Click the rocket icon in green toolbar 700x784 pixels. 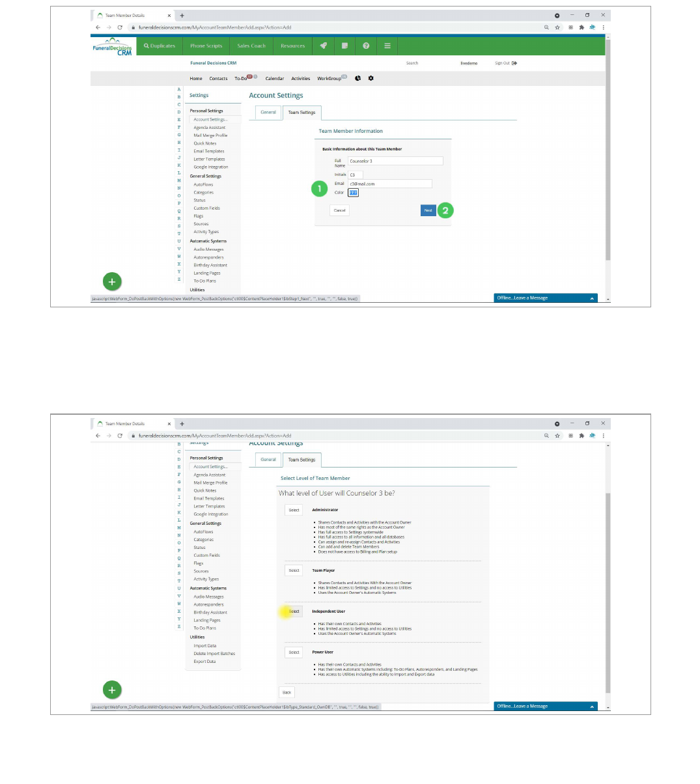tap(323, 46)
